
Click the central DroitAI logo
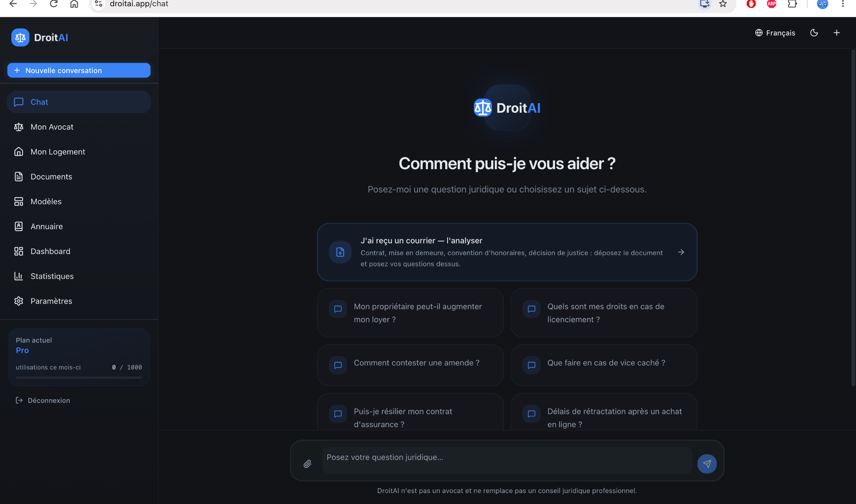507,108
